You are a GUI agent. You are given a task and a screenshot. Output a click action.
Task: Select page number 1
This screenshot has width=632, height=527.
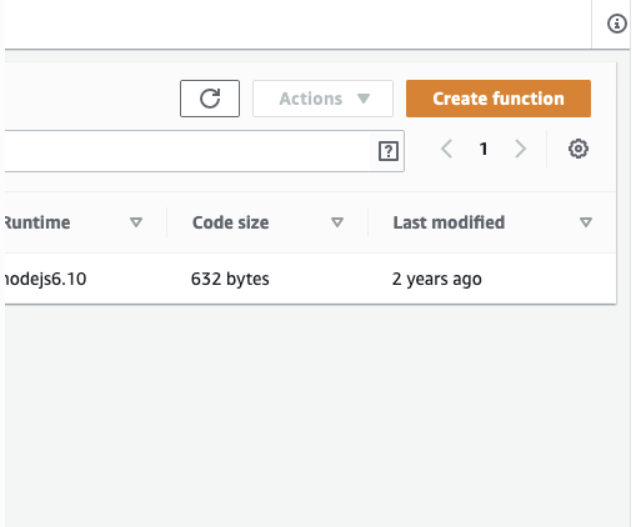coord(484,149)
